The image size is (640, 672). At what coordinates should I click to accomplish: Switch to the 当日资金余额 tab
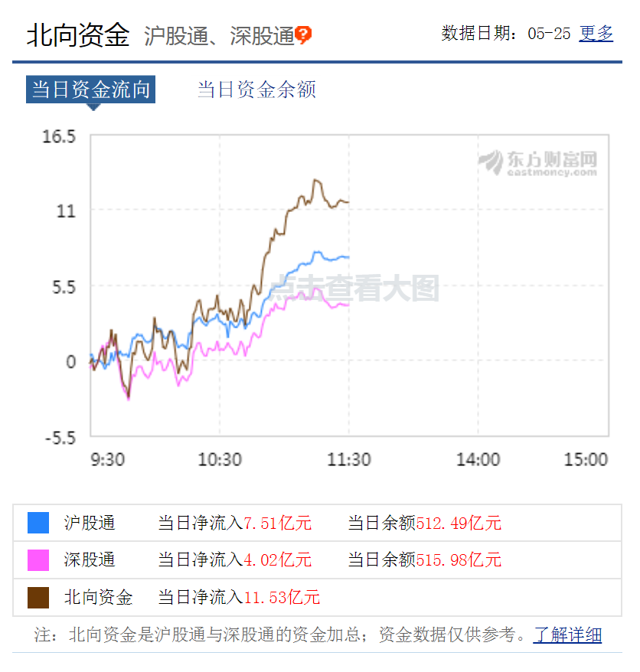click(256, 90)
